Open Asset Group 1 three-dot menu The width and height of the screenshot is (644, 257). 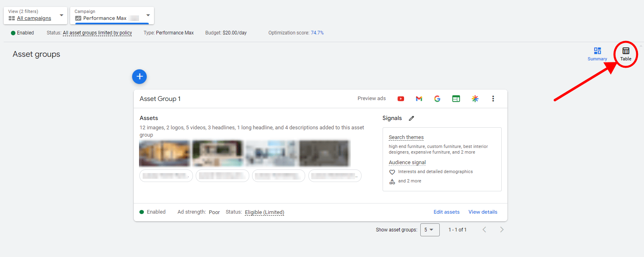[493, 99]
